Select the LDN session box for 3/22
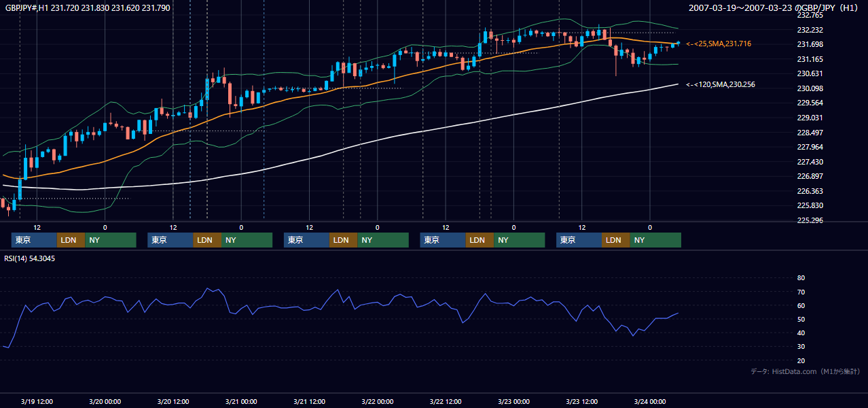The height and width of the screenshot is (408, 868). [480, 240]
